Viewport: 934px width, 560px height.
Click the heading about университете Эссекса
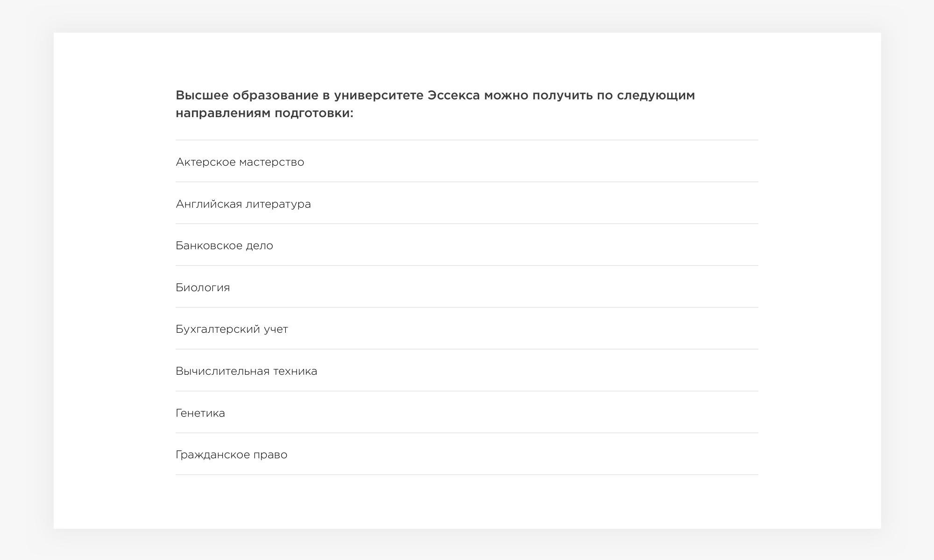435,104
